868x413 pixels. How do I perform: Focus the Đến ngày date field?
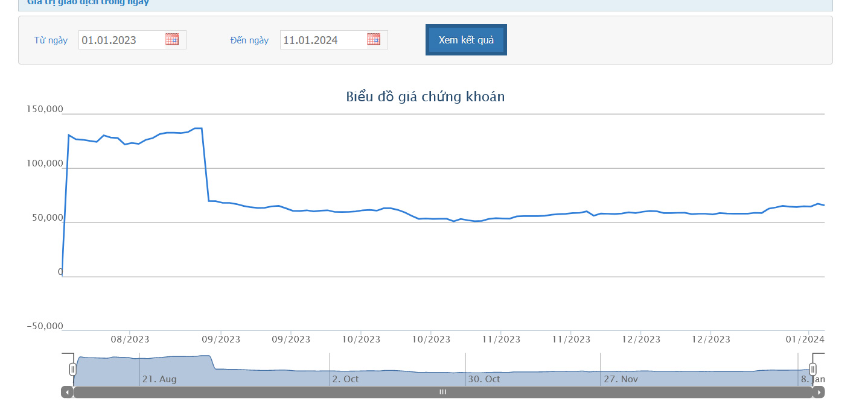click(x=323, y=40)
